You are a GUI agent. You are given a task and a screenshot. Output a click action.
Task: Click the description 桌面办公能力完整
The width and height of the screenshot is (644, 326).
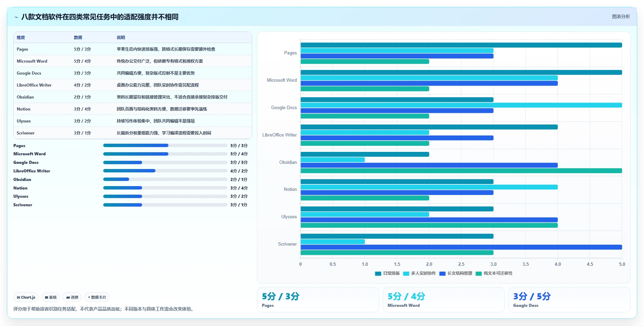point(157,85)
